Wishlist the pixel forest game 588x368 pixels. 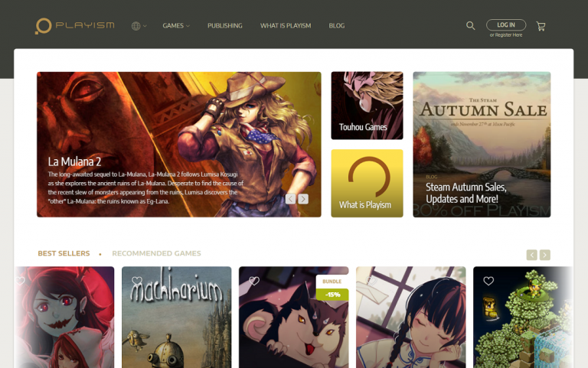point(488,281)
